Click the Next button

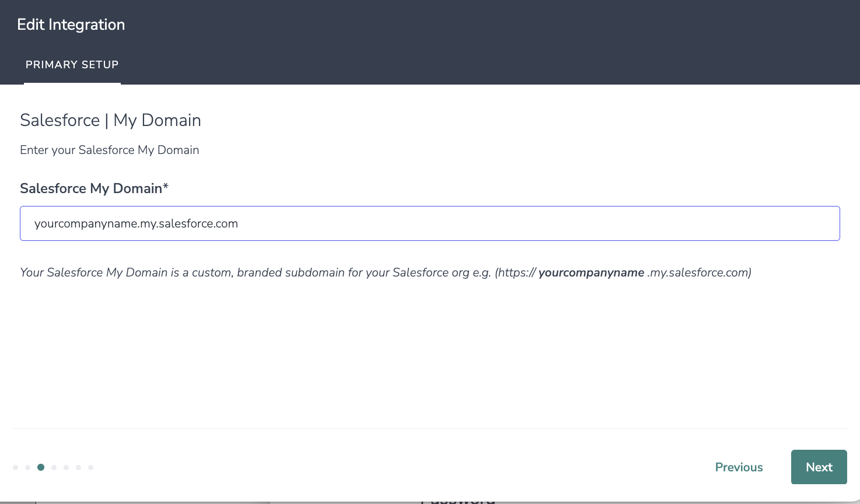click(819, 467)
